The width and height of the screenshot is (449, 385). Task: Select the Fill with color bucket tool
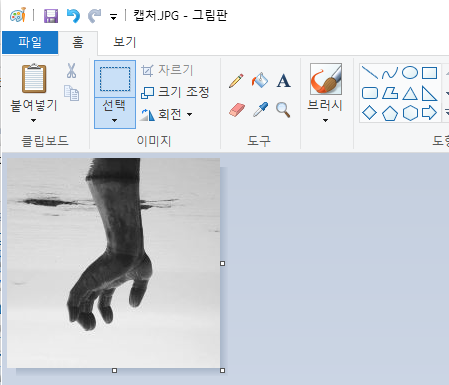260,80
